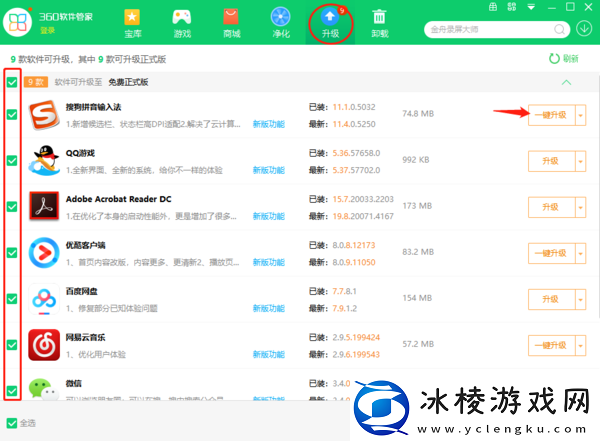This screenshot has height=441, width=600.
Task: Select the 搜狗拼音输入法 name text
Action: point(93,107)
